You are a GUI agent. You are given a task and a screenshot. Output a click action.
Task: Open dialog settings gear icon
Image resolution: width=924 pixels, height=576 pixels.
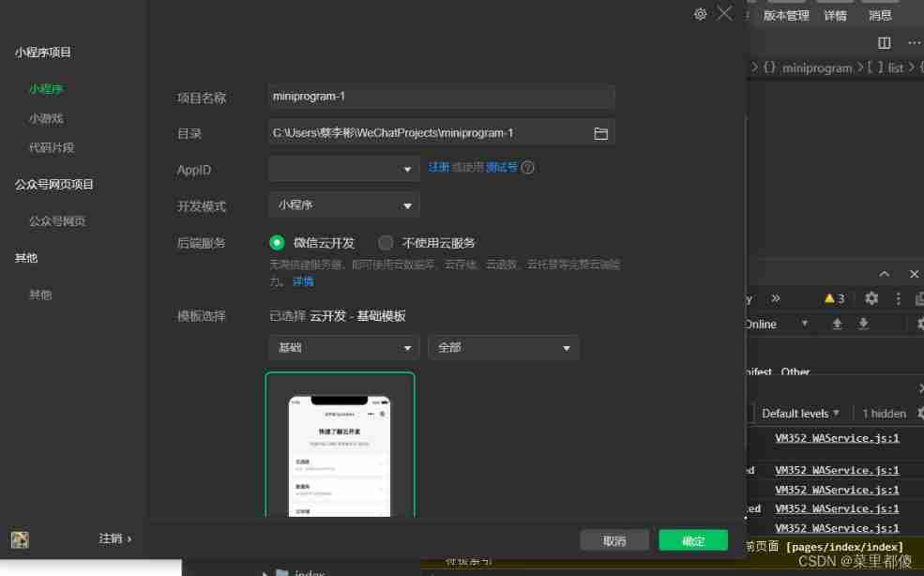pos(700,14)
